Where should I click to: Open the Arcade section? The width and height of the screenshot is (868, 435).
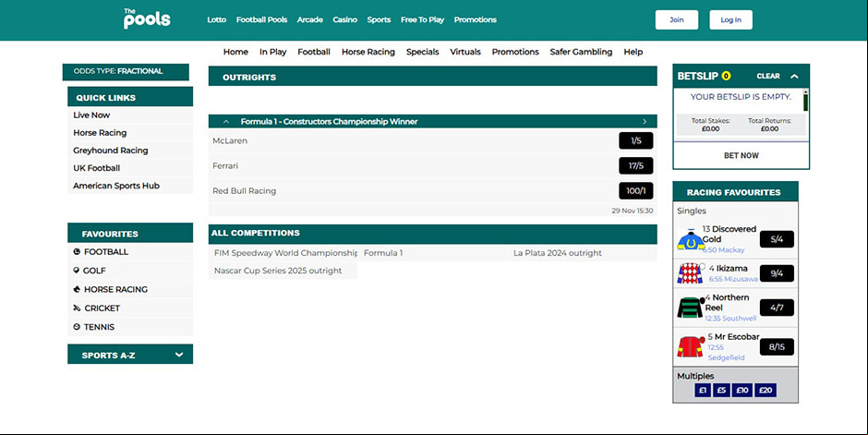pos(310,19)
